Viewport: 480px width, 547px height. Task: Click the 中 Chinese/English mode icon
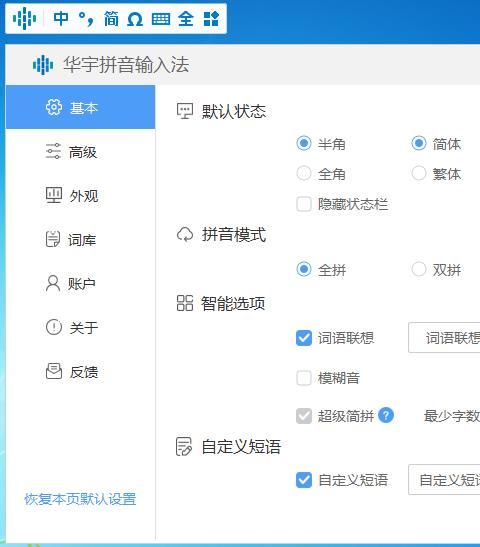61,18
